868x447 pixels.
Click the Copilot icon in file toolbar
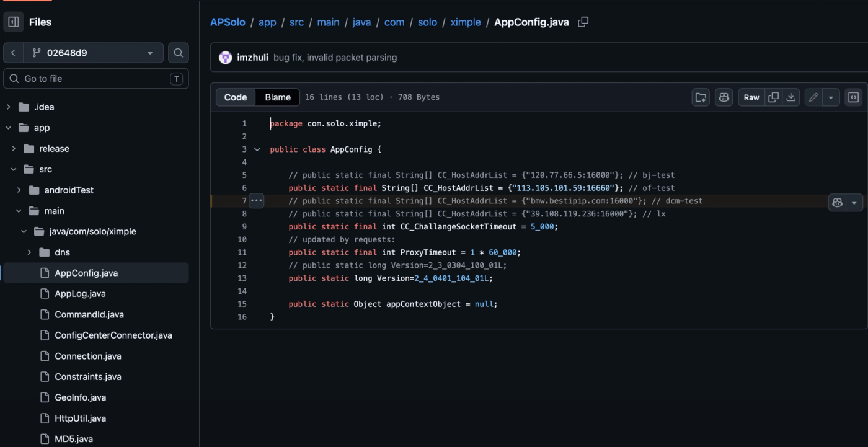[724, 97]
